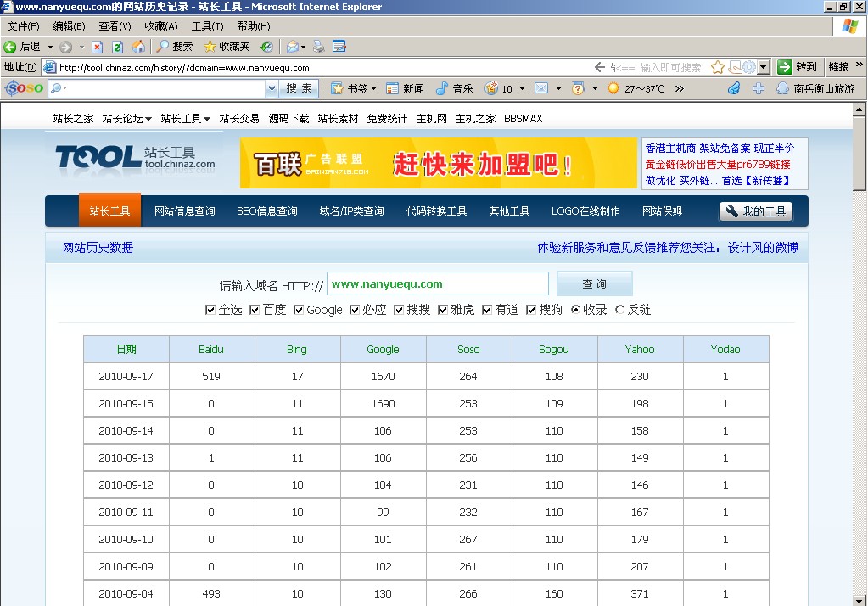Click the Refresh page icon

pyautogui.click(x=117, y=47)
